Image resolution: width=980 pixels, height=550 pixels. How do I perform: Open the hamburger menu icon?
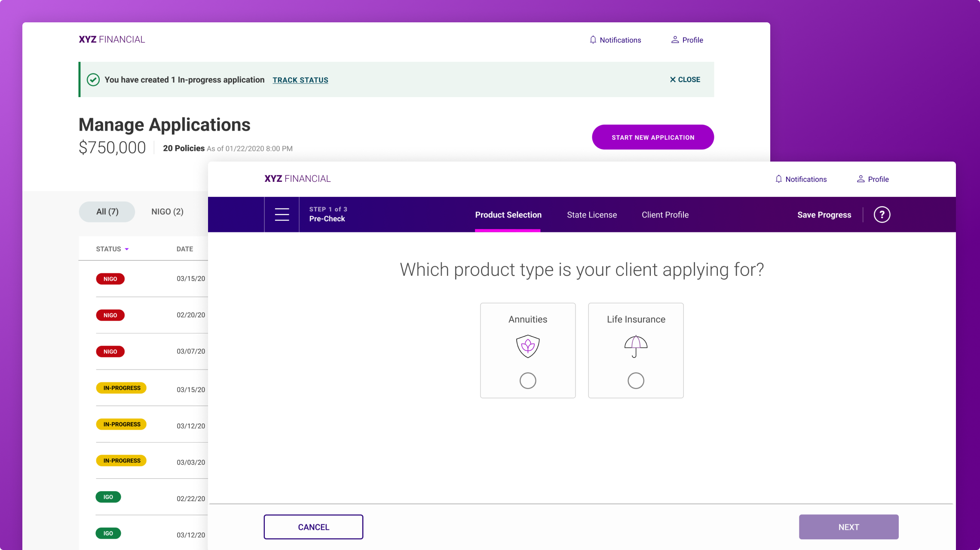[x=282, y=214]
